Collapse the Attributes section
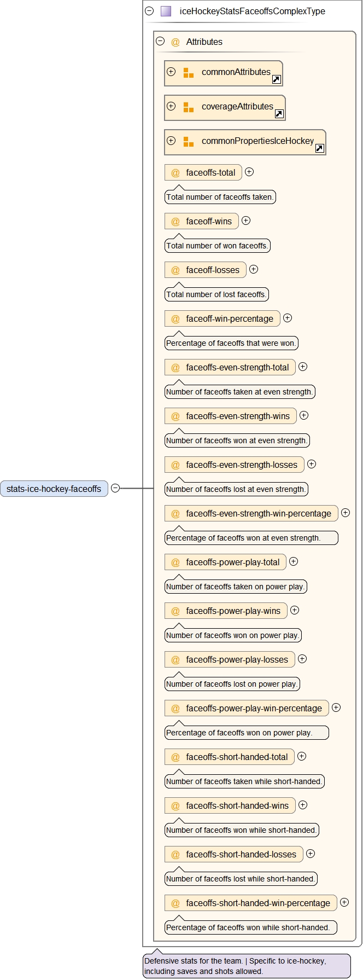Image resolution: width=363 pixels, height=980 pixels. (x=160, y=41)
